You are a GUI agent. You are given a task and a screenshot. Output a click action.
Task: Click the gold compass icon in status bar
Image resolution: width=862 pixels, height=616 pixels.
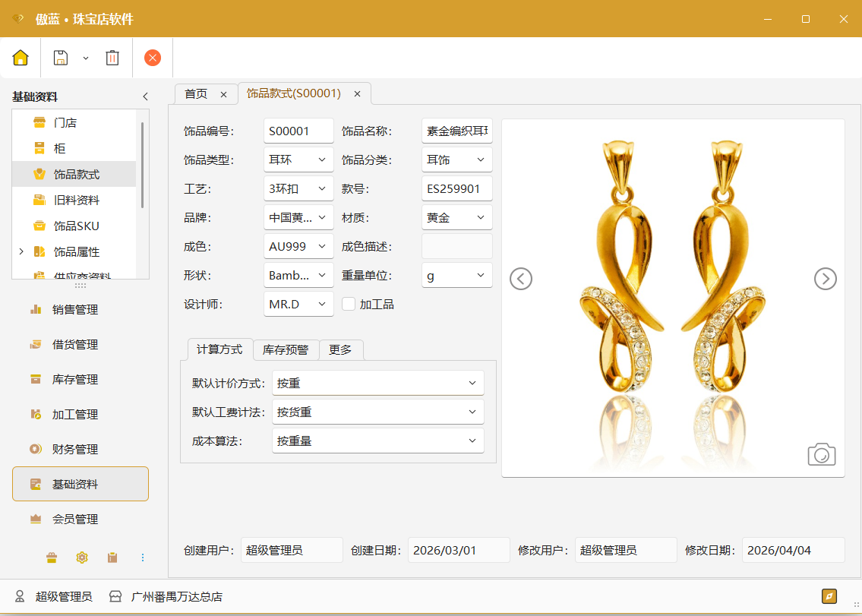coord(829,596)
